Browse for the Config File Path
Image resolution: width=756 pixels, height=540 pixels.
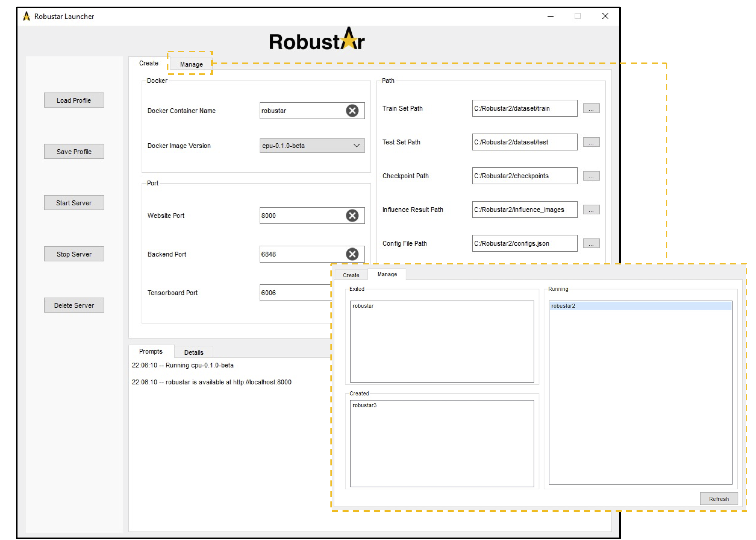pos(591,243)
